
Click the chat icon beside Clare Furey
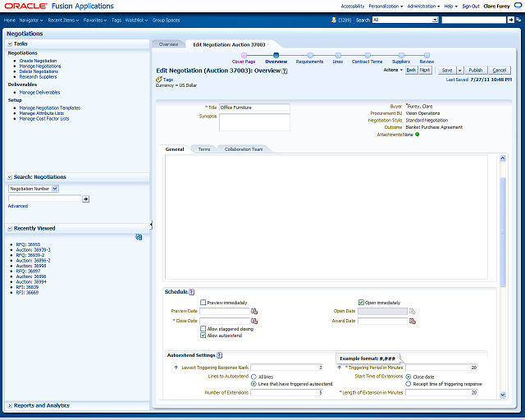pyautogui.click(x=518, y=6)
